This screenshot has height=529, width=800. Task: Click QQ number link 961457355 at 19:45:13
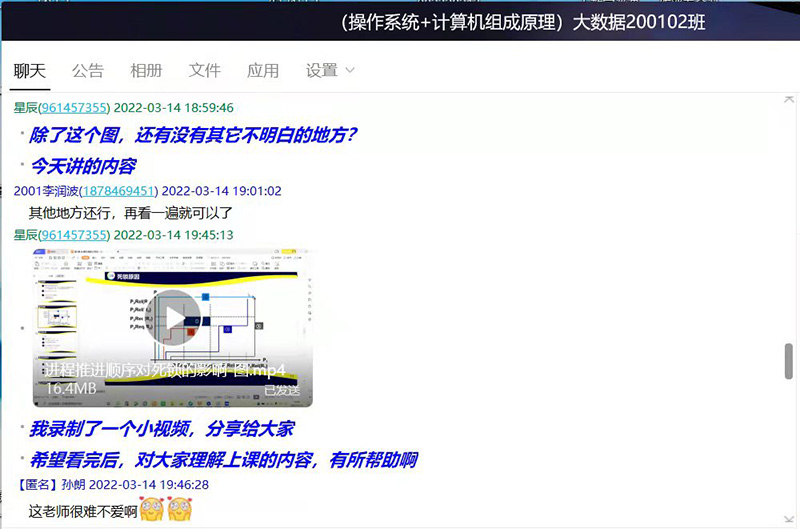point(73,235)
